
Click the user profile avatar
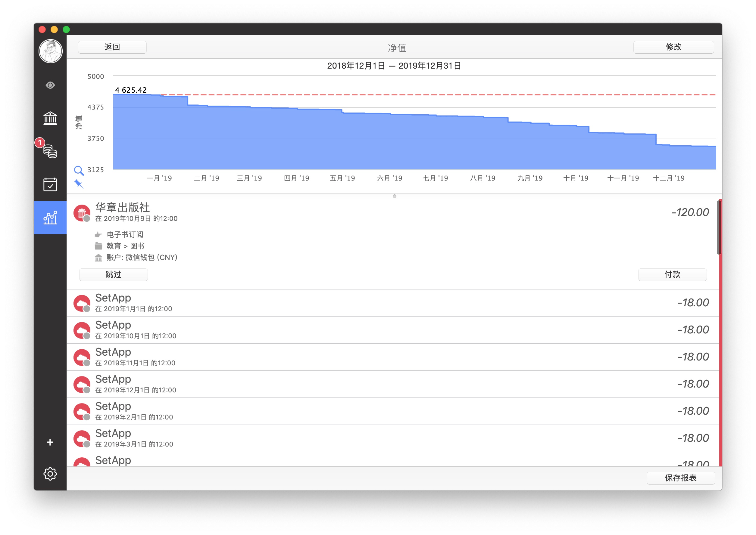click(x=50, y=51)
